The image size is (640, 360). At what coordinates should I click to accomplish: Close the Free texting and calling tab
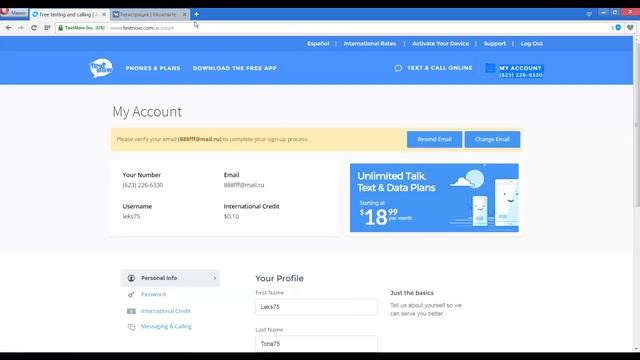[104, 14]
